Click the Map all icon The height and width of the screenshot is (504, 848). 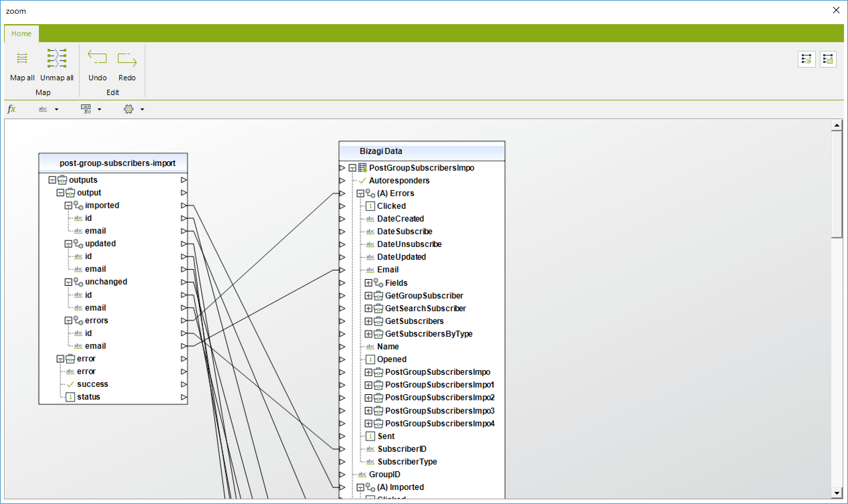point(22,59)
